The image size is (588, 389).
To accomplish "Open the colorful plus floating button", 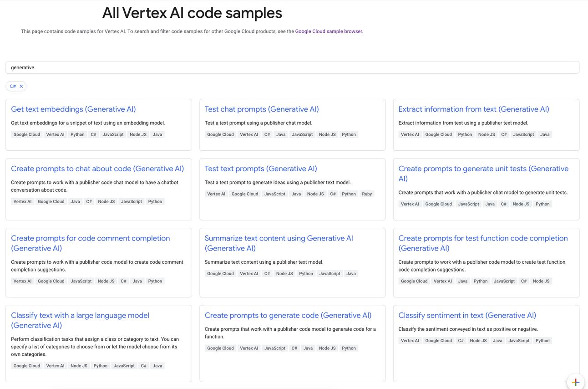I will click(576, 382).
